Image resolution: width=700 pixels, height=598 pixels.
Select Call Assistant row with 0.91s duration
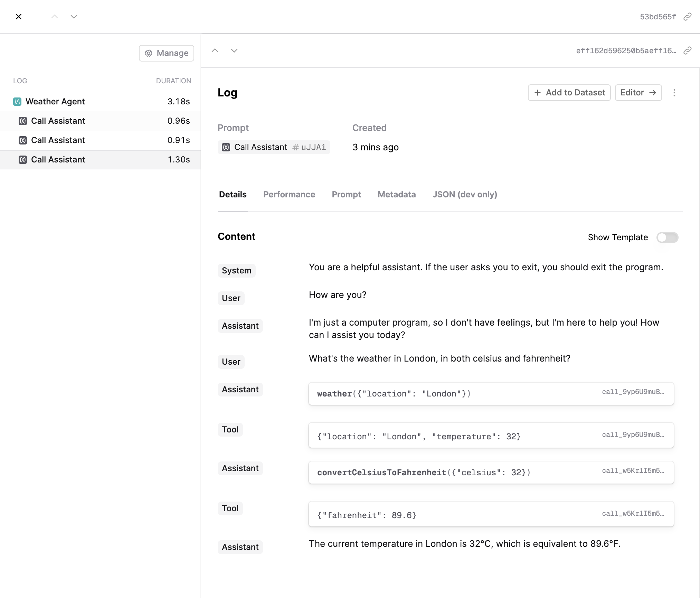[100, 140]
